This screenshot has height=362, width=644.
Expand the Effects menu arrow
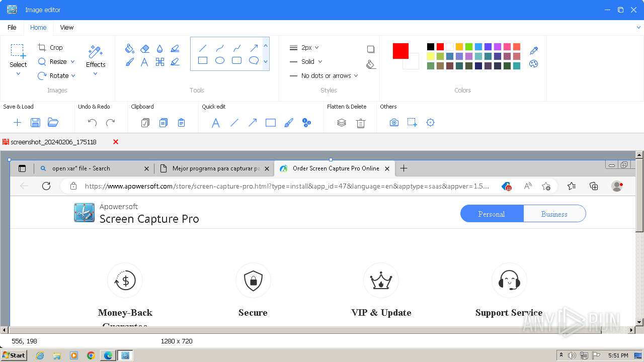pos(95,74)
